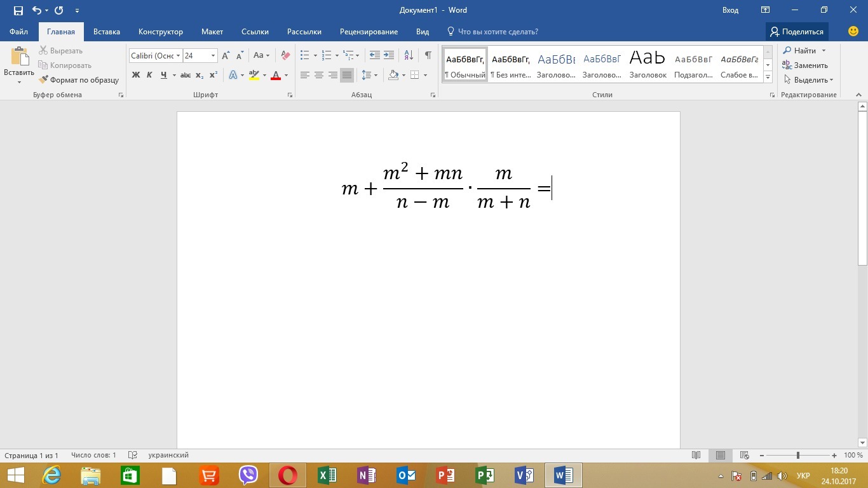Click the Заменить button
Viewport: 868px width, 488px height.
pyautogui.click(x=805, y=65)
